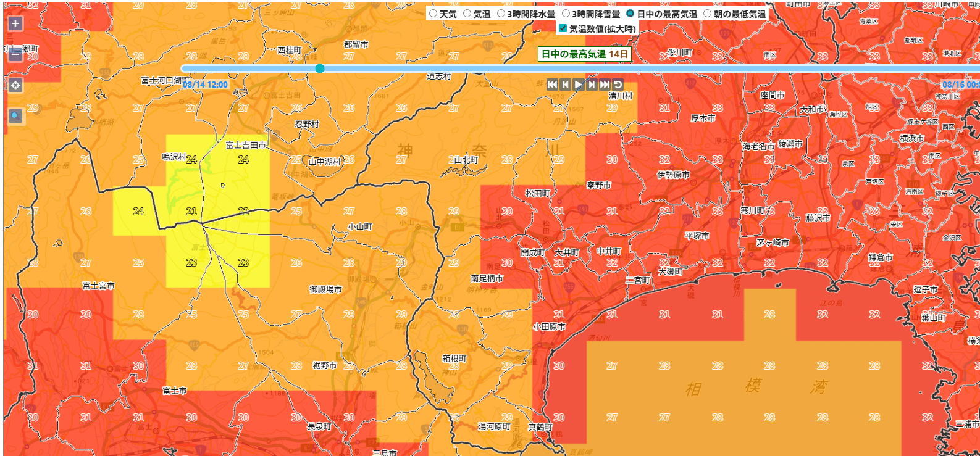Click the 日中の最高気温 14日 label box

tap(585, 54)
